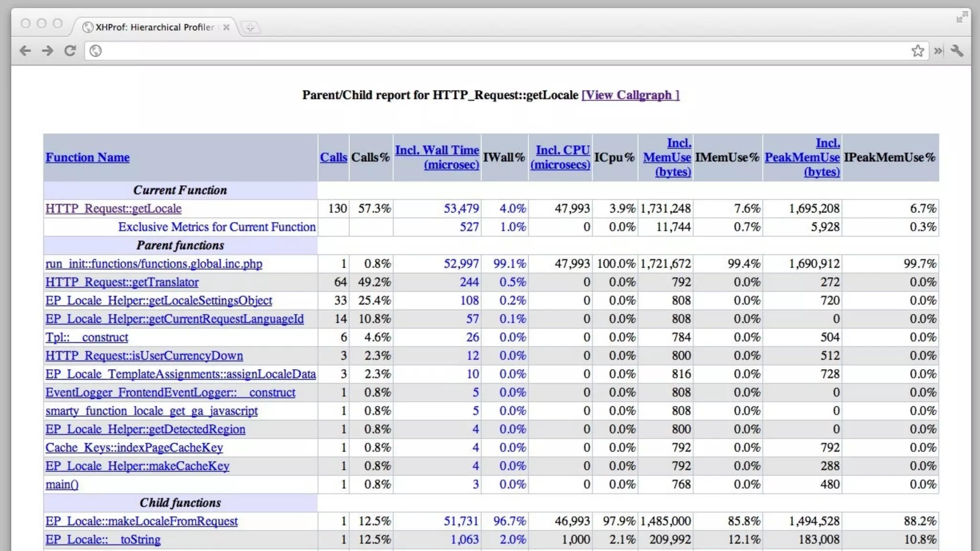Open a new tab with plus button

tap(250, 27)
